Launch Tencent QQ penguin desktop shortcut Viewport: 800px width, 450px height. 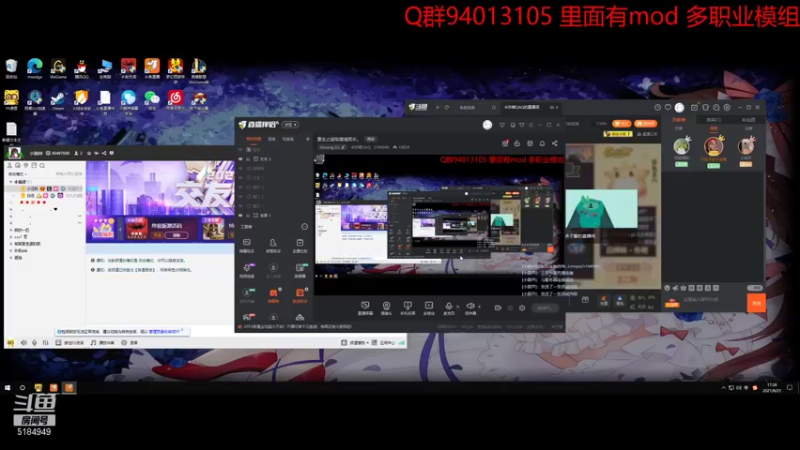pyautogui.click(x=82, y=66)
